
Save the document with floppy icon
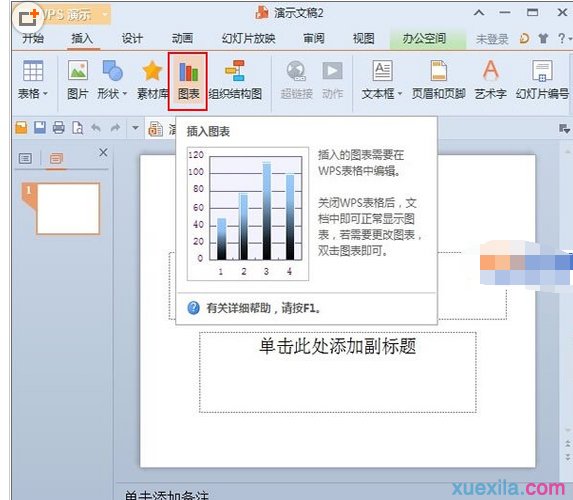point(40,128)
